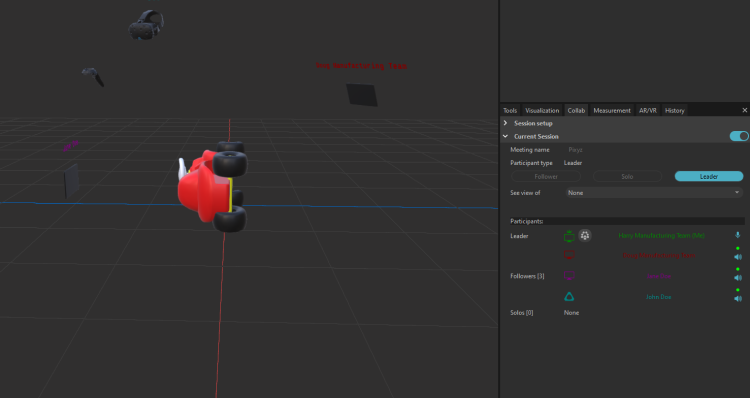Mute Doug Manufacturing Team's speaker

pyautogui.click(x=738, y=257)
